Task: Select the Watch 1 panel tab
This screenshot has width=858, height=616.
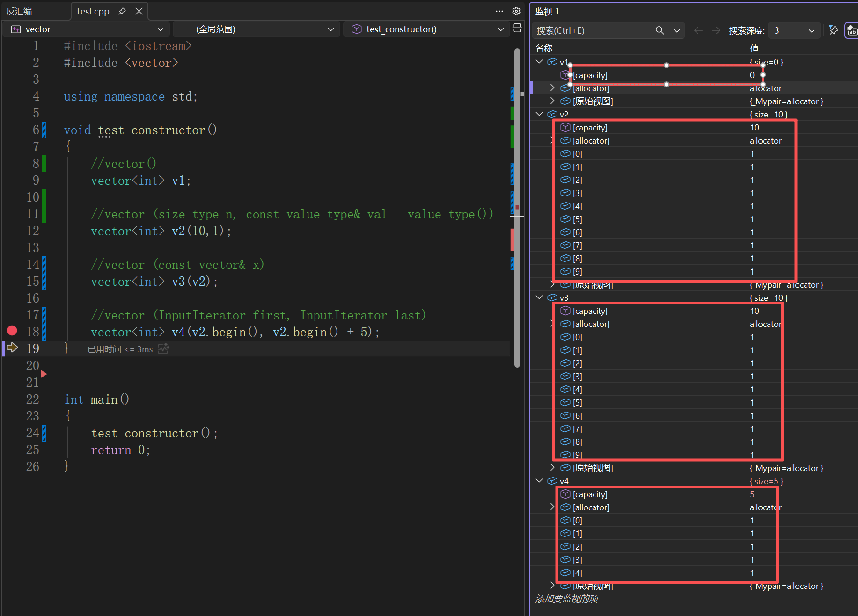Action: (547, 11)
